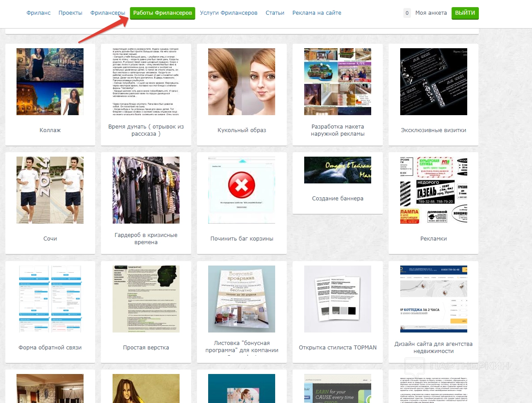Open outdoor advertising layout thumbnail

click(x=338, y=81)
